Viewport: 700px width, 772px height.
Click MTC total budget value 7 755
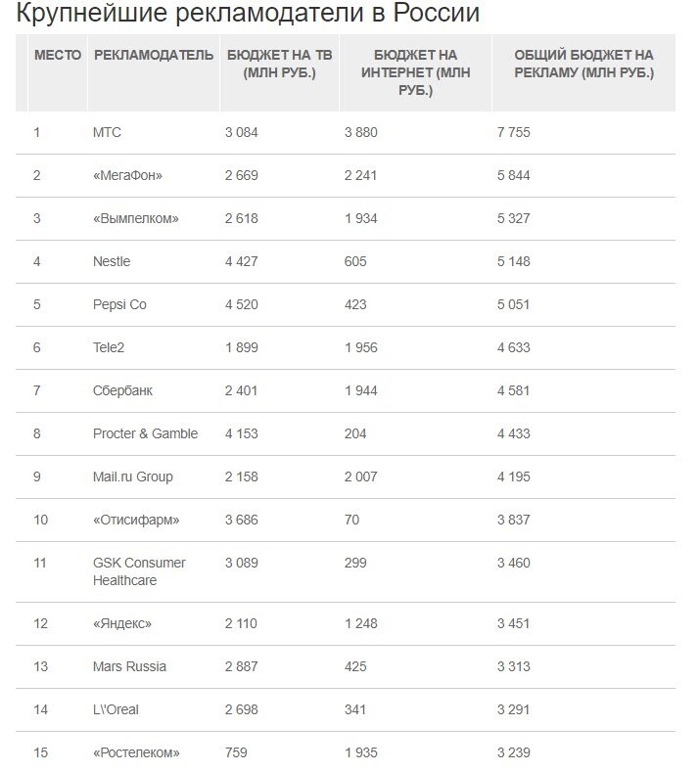(514, 132)
